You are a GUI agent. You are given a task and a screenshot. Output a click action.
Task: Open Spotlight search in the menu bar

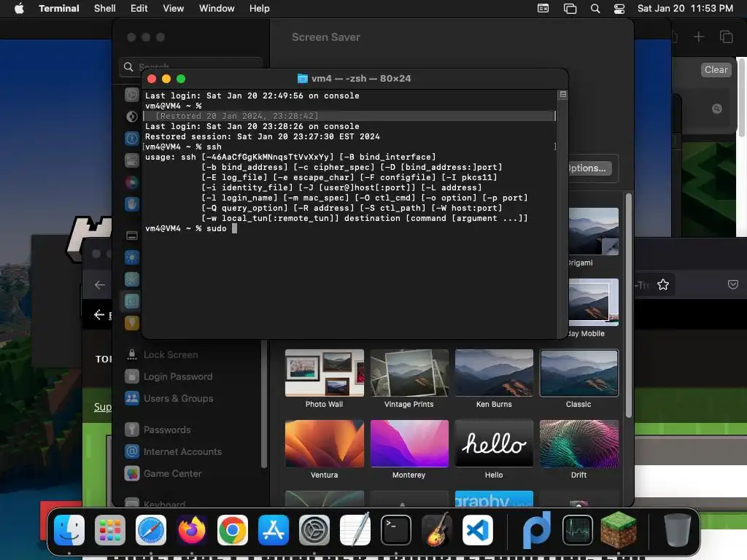coord(595,9)
